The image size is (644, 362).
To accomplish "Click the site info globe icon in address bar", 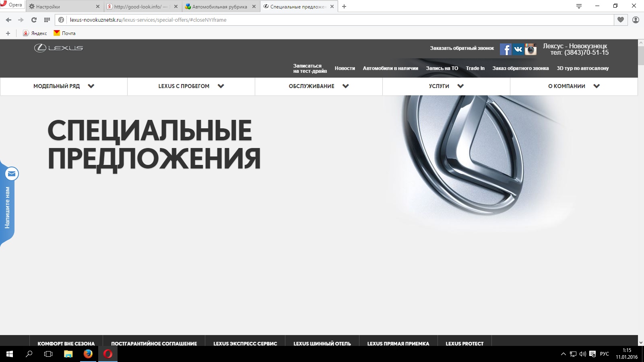I will (61, 20).
